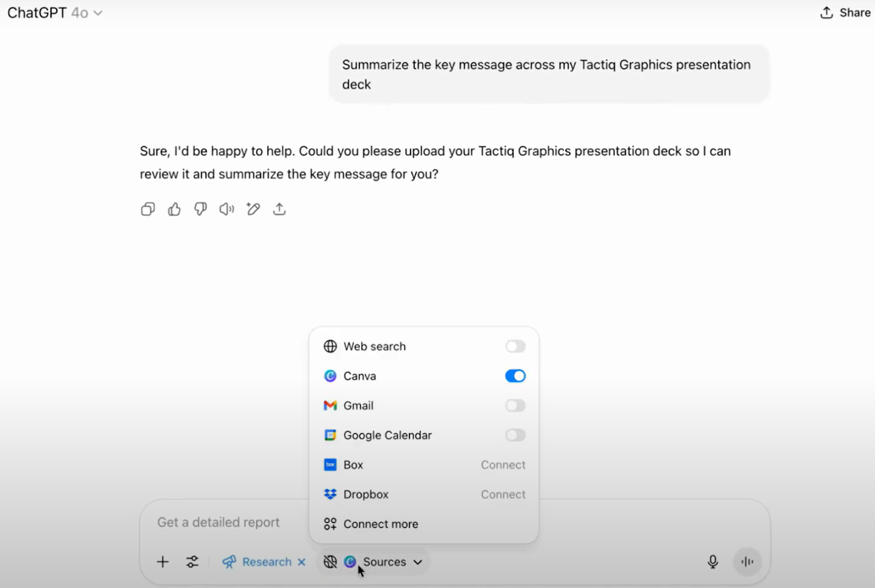
Task: Click the telescope Research icon
Action: tap(229, 562)
